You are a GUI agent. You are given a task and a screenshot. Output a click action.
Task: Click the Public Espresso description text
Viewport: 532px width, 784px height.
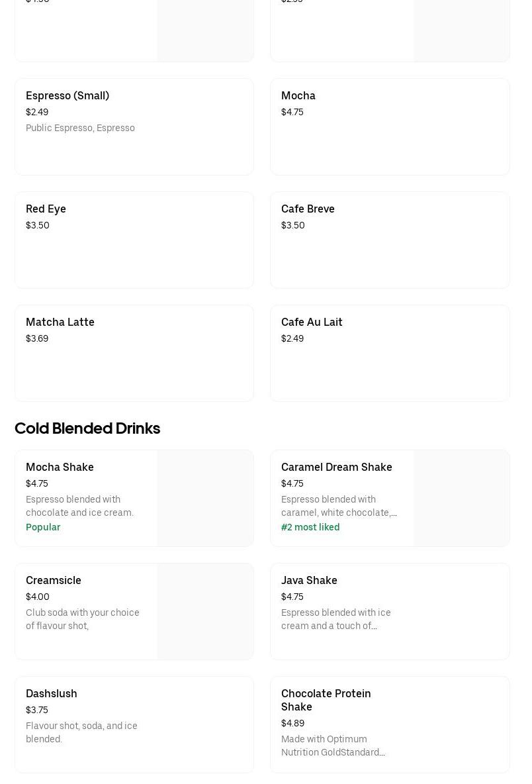pos(80,128)
